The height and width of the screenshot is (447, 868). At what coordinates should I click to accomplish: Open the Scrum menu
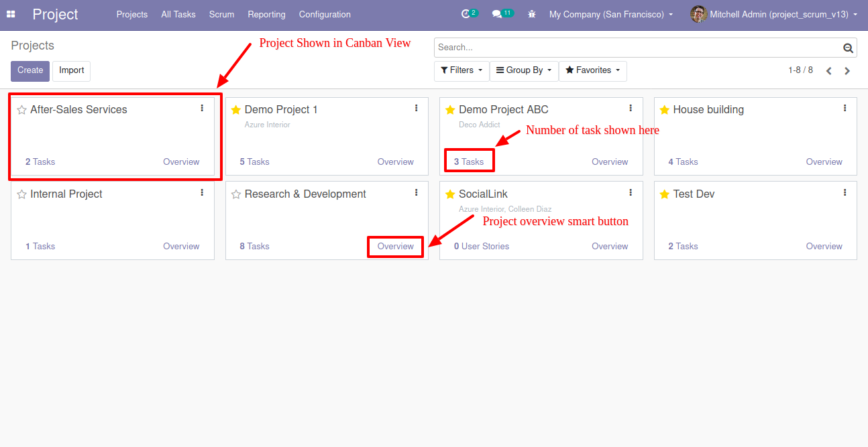(221, 14)
